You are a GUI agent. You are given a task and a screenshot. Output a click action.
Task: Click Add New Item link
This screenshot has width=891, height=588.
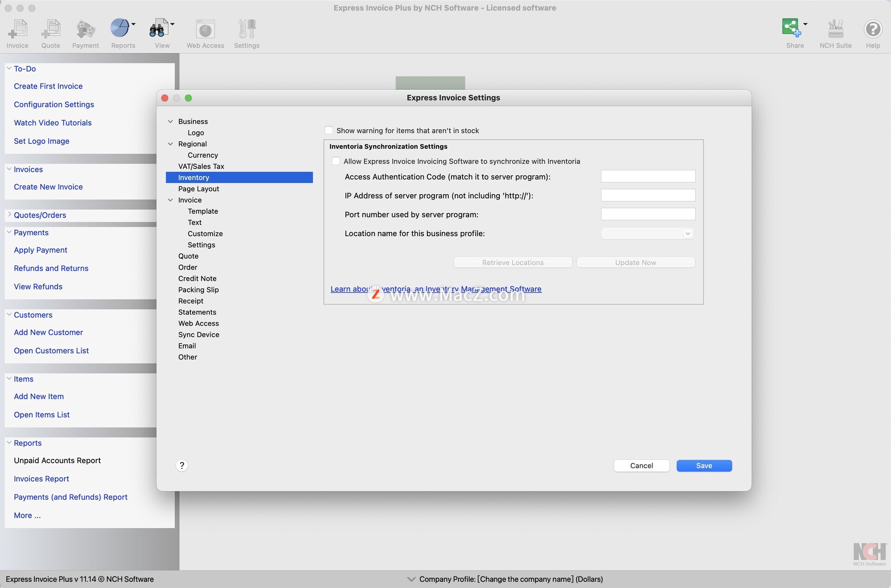39,396
